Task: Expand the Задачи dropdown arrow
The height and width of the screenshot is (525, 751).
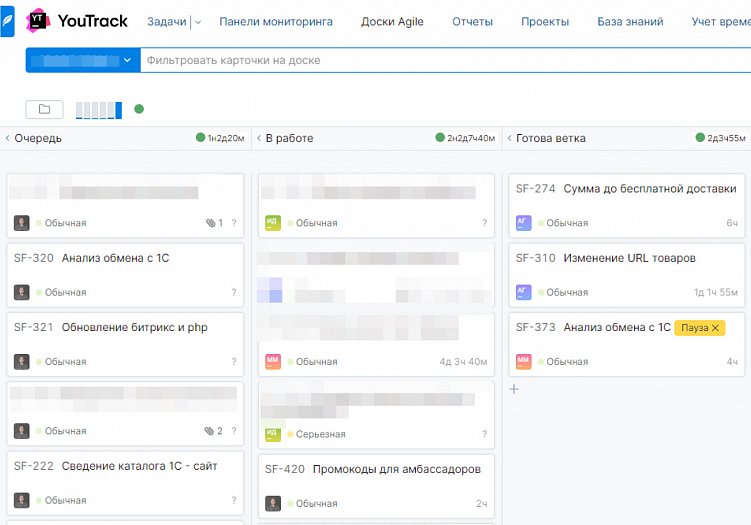Action: pyautogui.click(x=198, y=22)
